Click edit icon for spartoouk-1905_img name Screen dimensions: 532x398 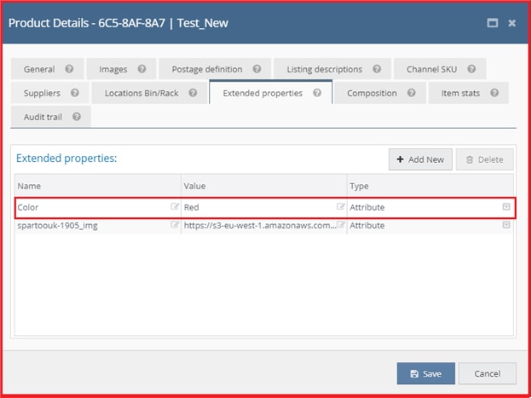coord(175,225)
